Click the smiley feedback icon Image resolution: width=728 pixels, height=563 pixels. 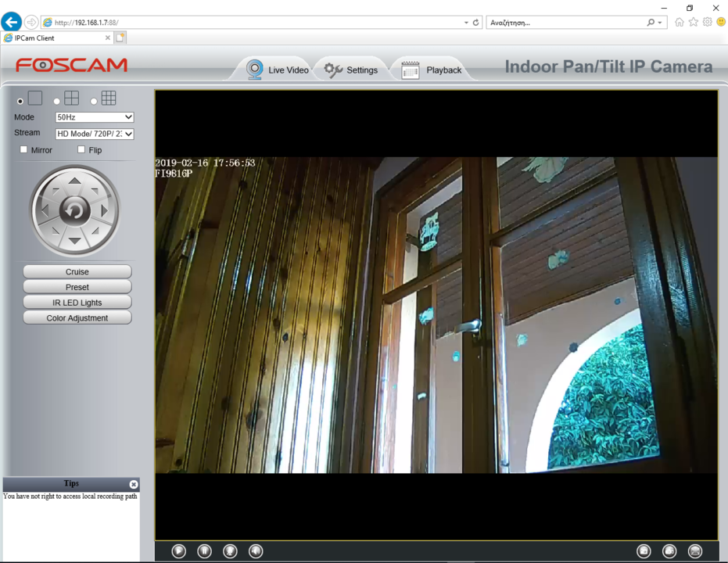(x=721, y=22)
